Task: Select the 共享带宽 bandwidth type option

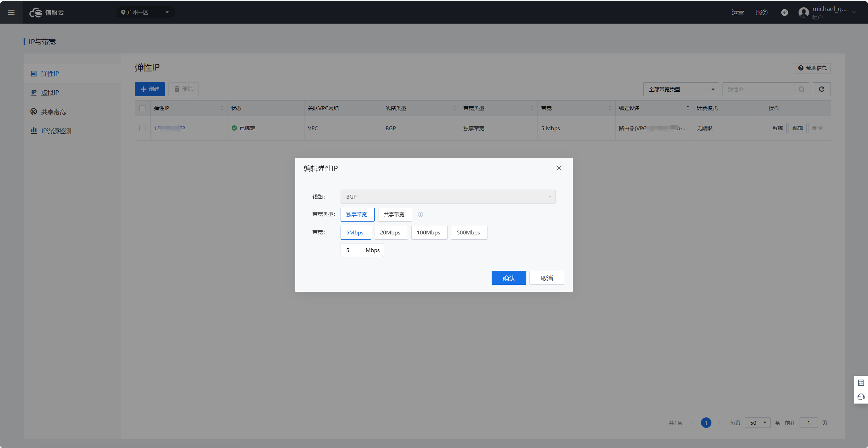Action: point(394,215)
